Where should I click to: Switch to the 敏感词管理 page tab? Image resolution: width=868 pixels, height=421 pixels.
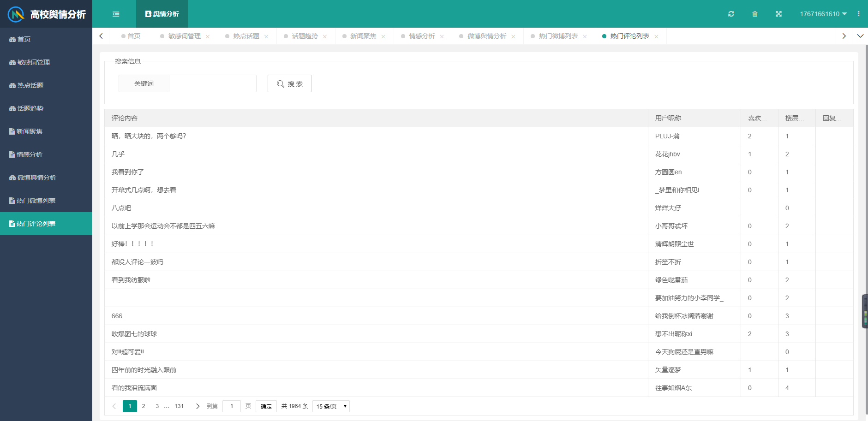pos(184,36)
